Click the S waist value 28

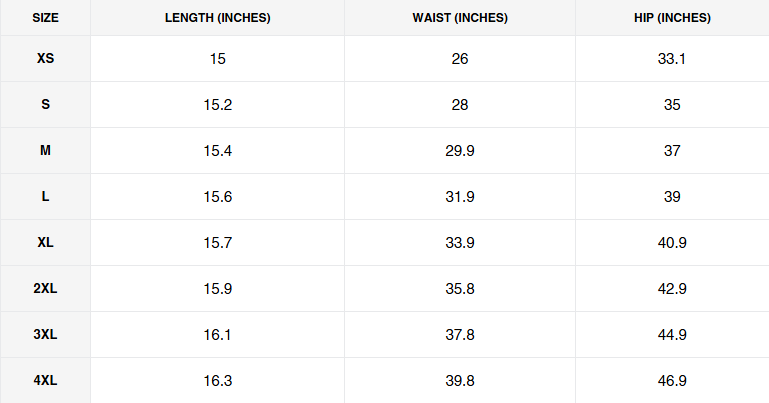click(x=460, y=105)
